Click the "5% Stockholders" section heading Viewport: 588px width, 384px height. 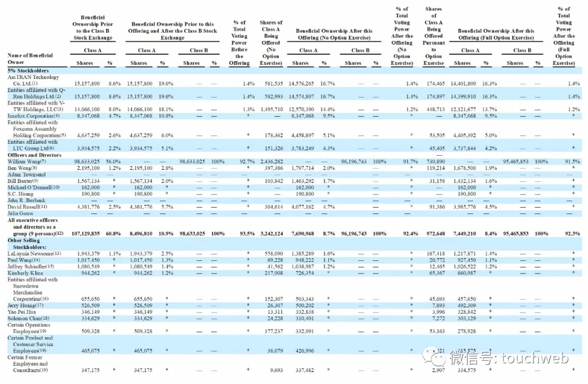[x=28, y=70]
